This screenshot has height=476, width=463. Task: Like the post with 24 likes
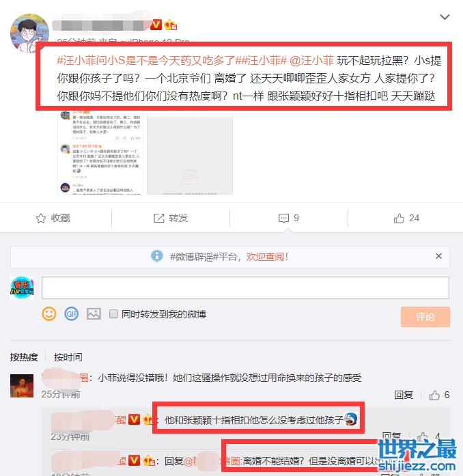tap(406, 219)
